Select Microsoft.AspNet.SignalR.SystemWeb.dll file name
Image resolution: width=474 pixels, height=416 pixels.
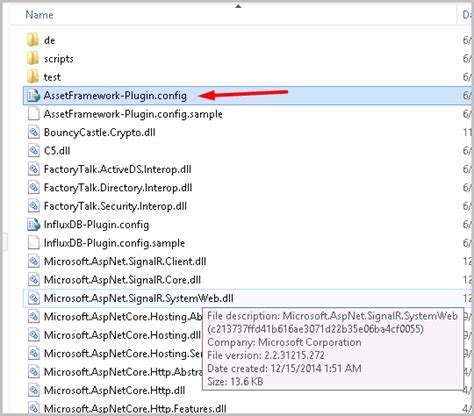(x=139, y=298)
